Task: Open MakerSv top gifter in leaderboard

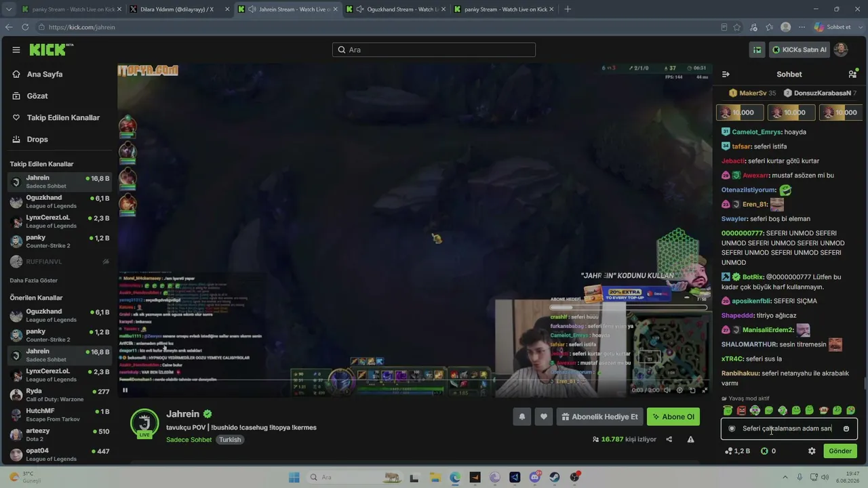Action: pos(752,93)
